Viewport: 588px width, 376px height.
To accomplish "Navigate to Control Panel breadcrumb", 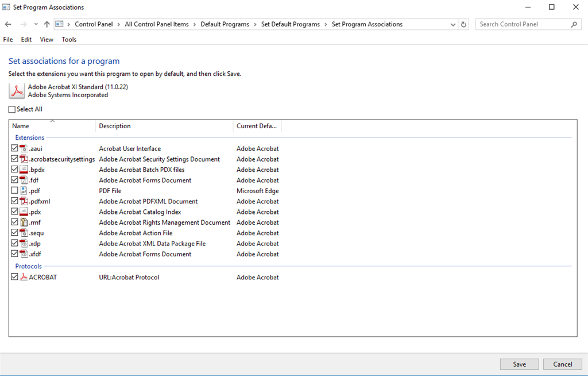I will (x=94, y=24).
